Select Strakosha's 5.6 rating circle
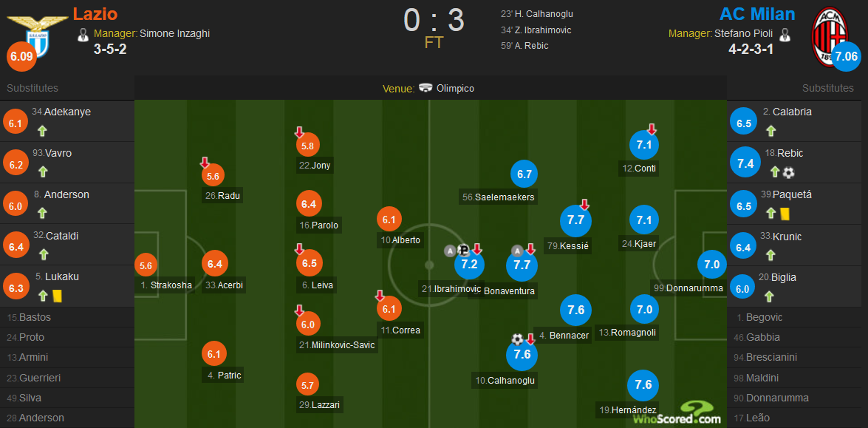Screen dimensions: 868x428 click(x=146, y=266)
